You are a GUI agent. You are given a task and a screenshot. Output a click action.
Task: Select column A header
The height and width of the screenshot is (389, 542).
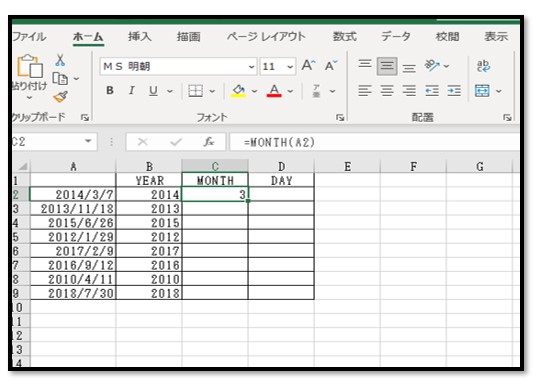tap(73, 167)
